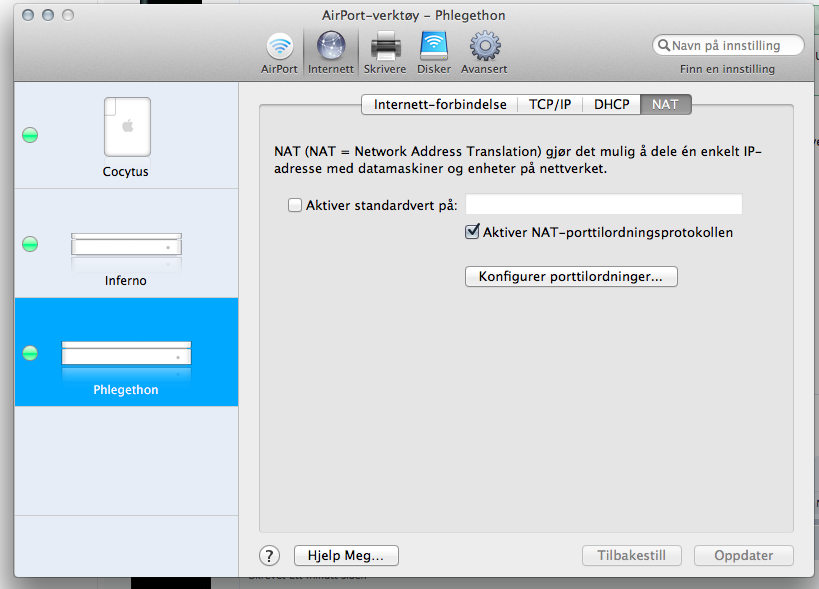Minimize the AirPort-verktøy window
The image size is (819, 589).
pyautogui.click(x=48, y=15)
